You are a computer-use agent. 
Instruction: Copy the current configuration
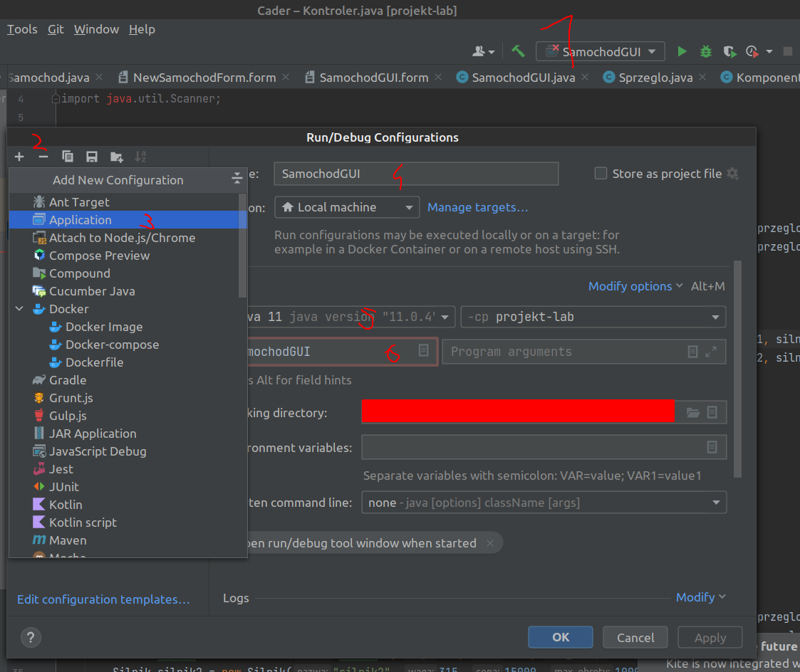tap(67, 156)
